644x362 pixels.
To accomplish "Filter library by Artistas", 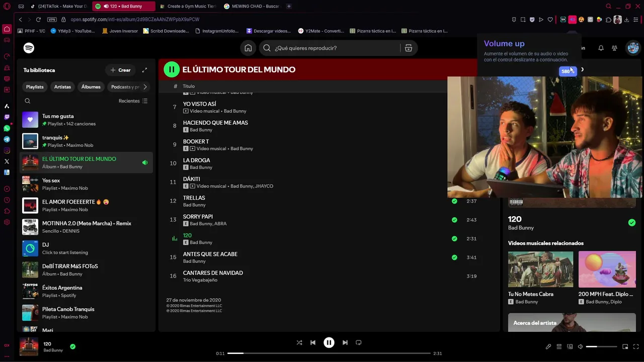I will click(x=62, y=87).
